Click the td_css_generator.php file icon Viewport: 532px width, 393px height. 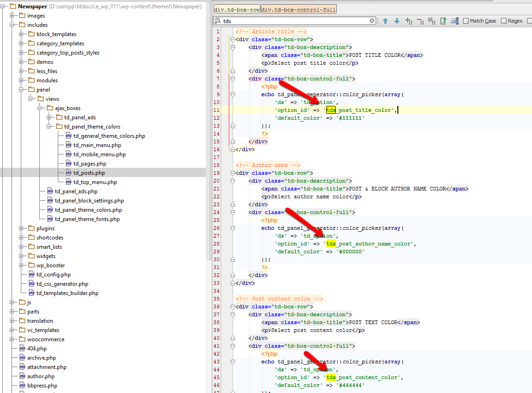click(31, 284)
